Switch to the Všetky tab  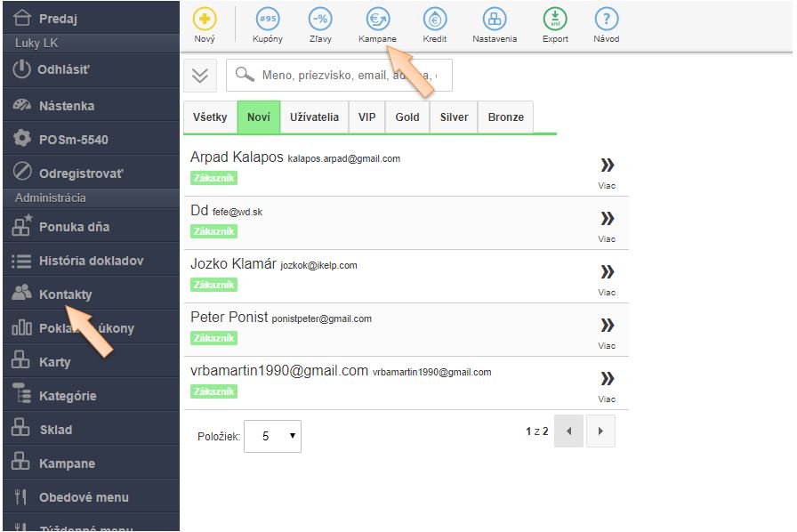click(x=210, y=117)
